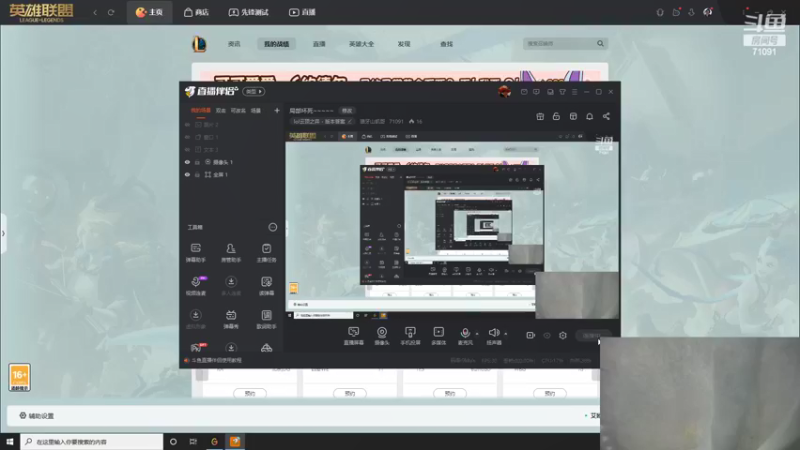Expand the microphone device dropdown arrow
Viewport: 800px width, 450px height.
[x=477, y=334]
